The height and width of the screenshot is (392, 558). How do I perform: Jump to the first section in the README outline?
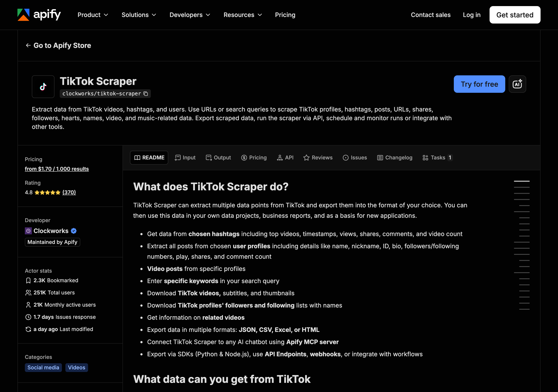click(522, 181)
